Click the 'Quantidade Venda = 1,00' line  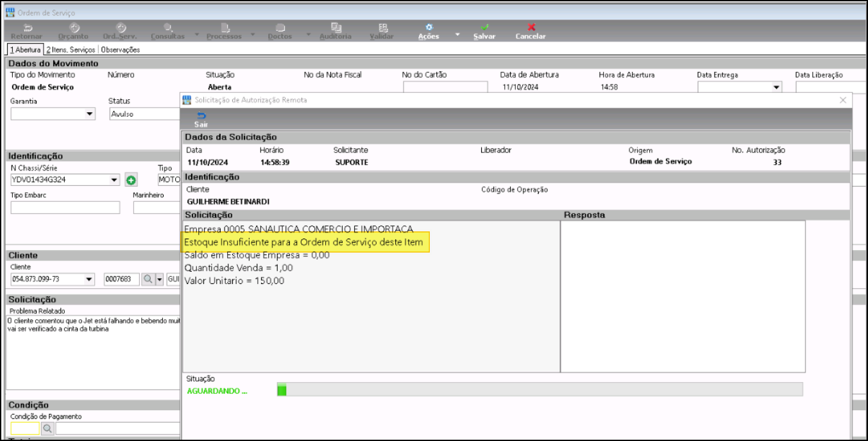[238, 268]
